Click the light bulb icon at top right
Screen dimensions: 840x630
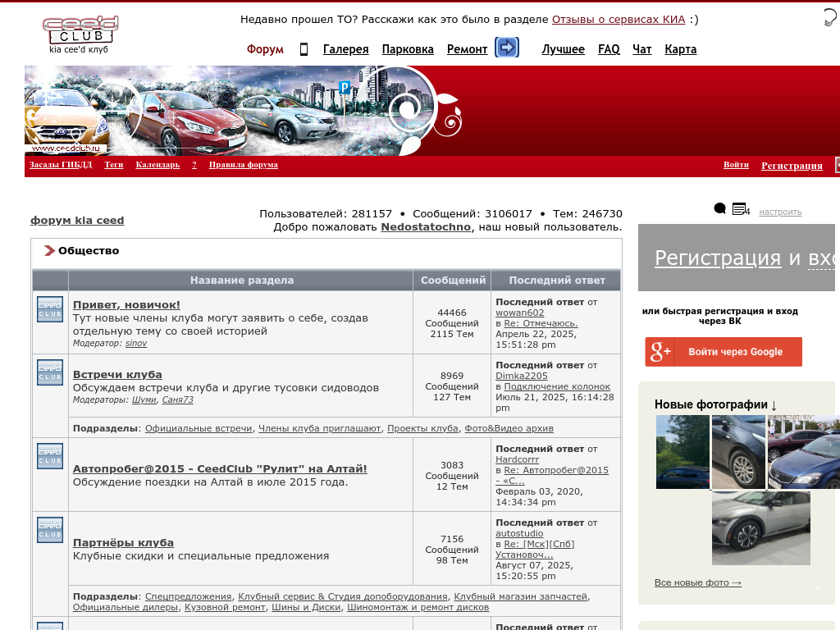pyautogui.click(x=830, y=18)
